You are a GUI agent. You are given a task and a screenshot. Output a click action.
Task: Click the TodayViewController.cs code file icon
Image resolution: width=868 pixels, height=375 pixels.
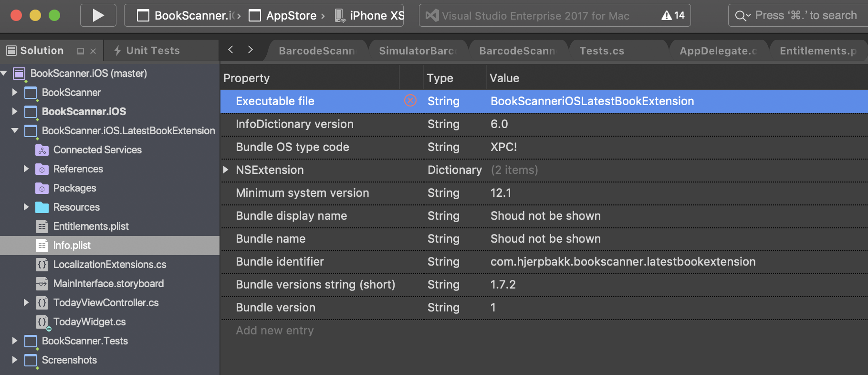point(42,303)
